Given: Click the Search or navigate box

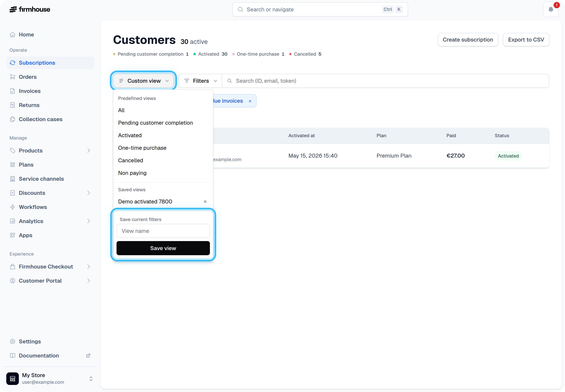Looking at the screenshot, I should (320, 9).
